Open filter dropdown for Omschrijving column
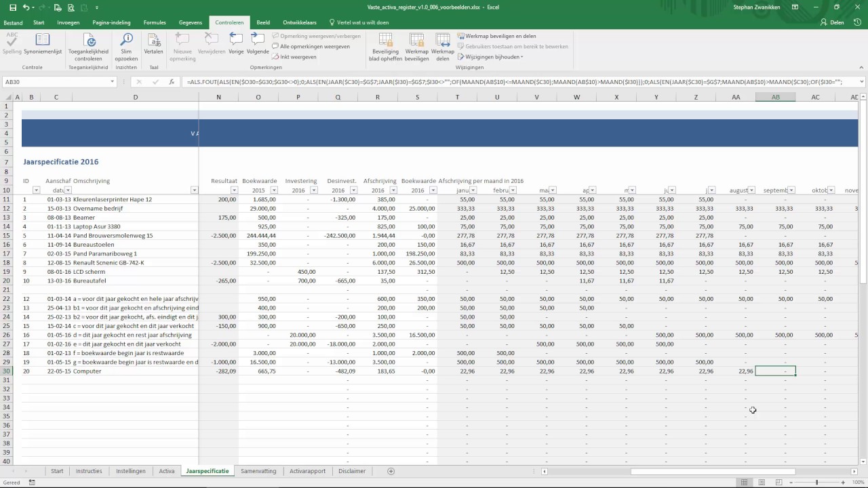The width and height of the screenshot is (868, 488). 194,190
